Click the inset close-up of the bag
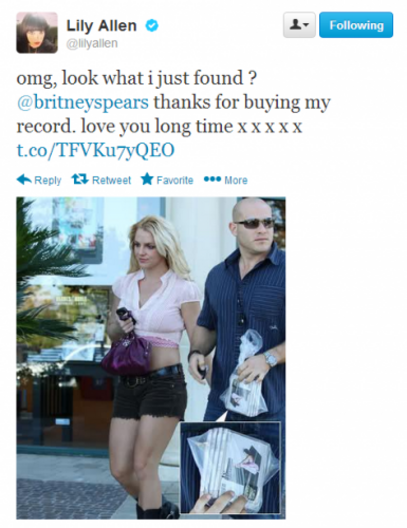407x528 pixels. 230,467
